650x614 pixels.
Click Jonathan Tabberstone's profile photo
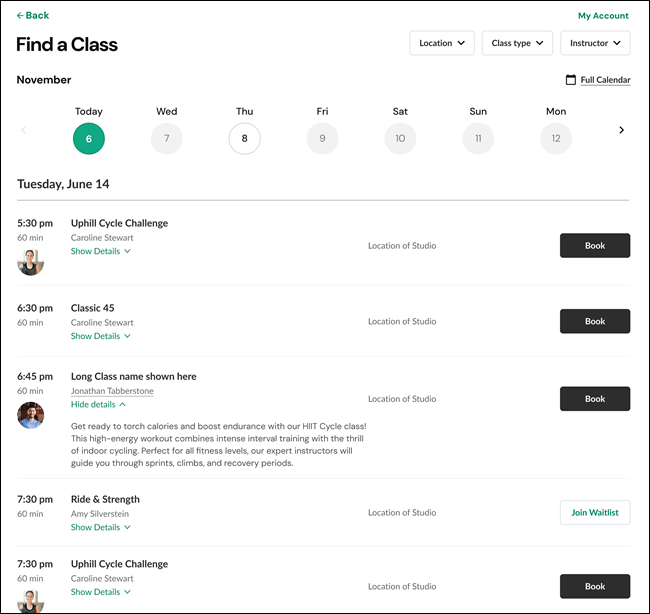click(x=31, y=415)
